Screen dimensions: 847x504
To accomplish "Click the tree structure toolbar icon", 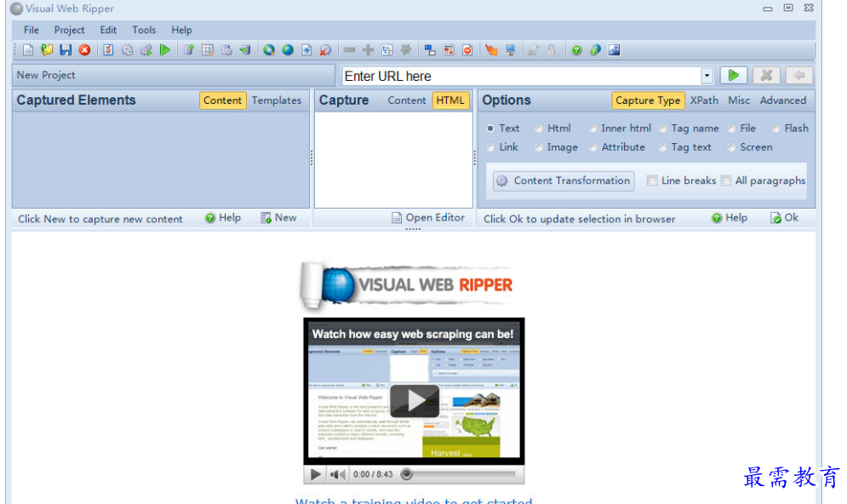I will point(386,50).
